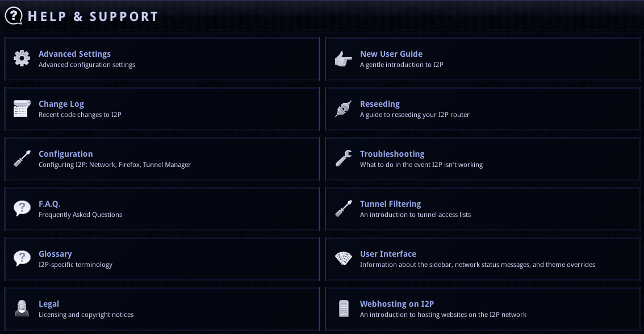View the Webhosting on I2P guide

coord(397,303)
